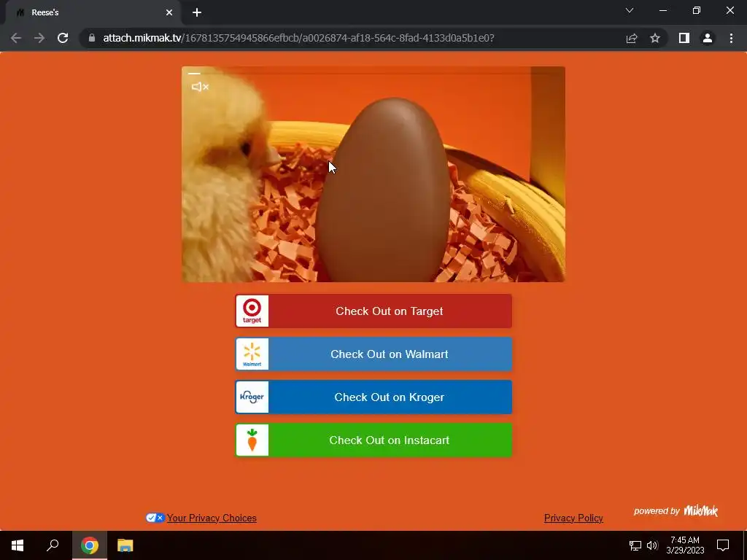
Task: Open File Explorer from taskbar
Action: tap(125, 545)
